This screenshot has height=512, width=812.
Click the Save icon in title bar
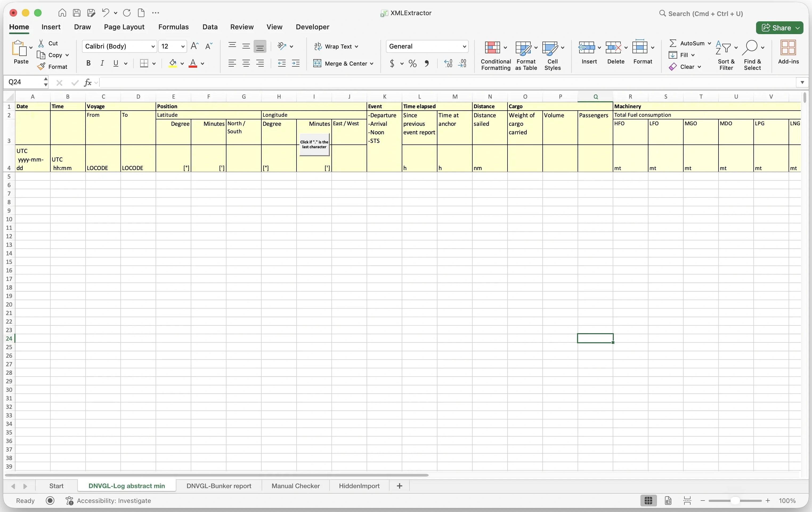click(77, 13)
